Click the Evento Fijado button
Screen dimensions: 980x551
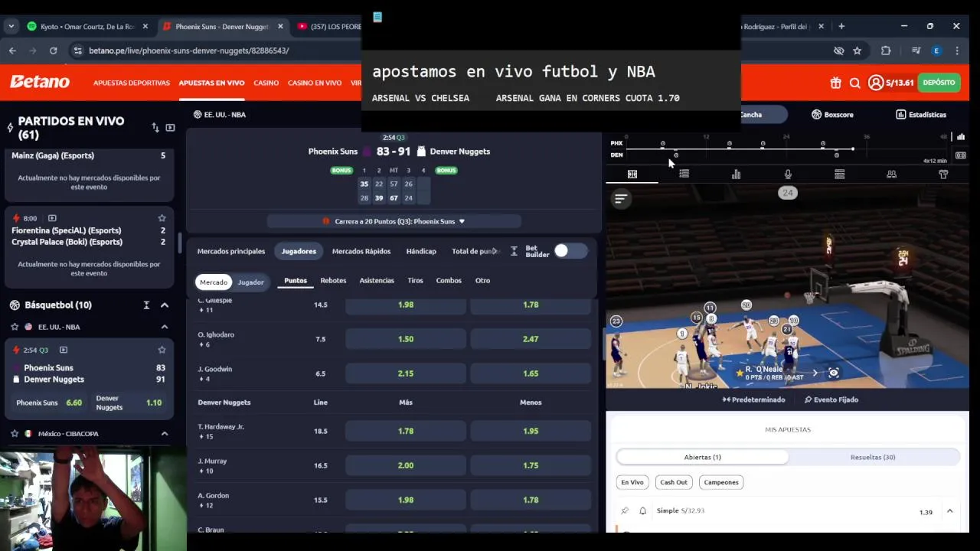(x=831, y=399)
